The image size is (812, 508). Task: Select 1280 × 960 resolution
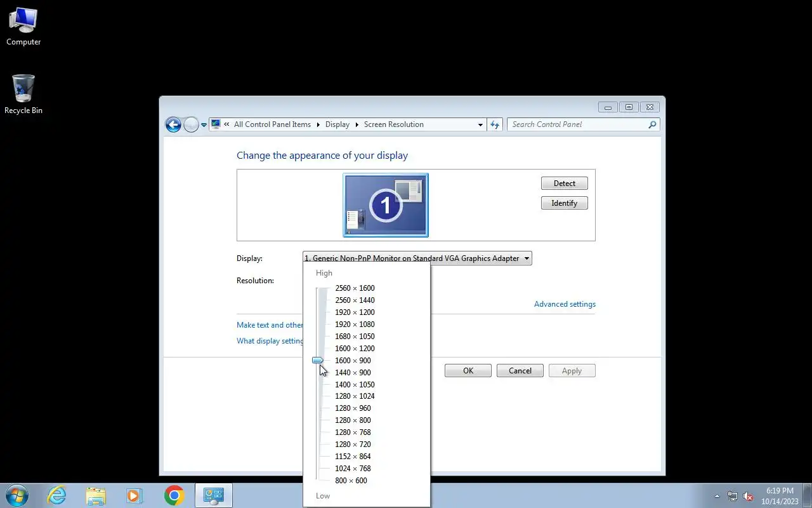pos(353,408)
